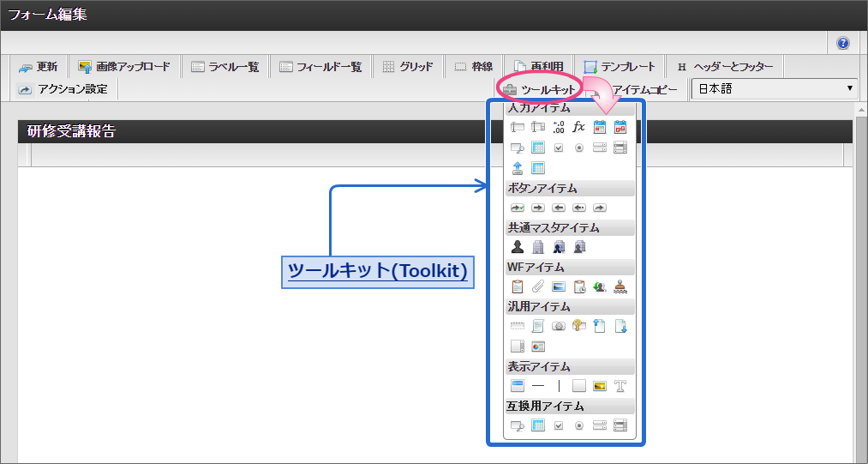The image size is (868, 464).
Task: Open the フィールド一覧 field list
Action: [320, 67]
